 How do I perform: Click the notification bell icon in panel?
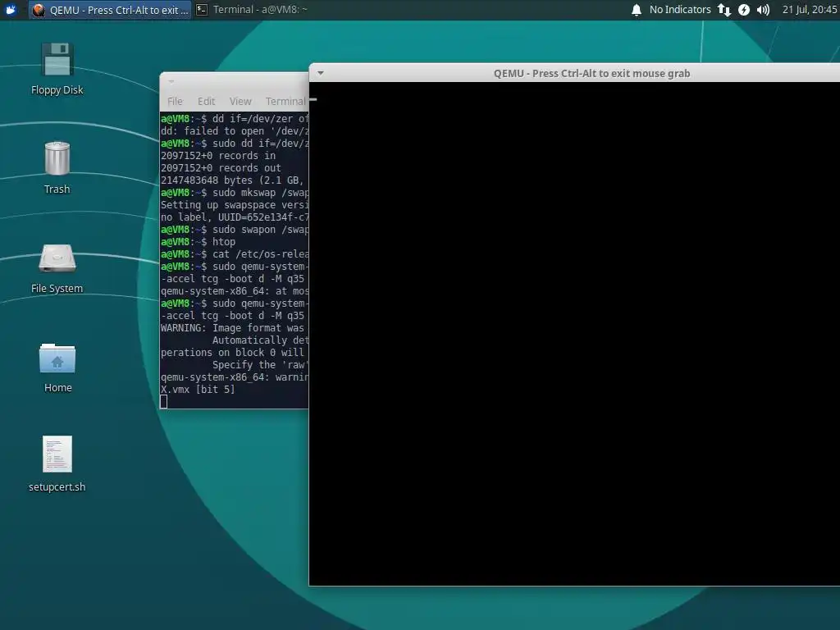(x=637, y=10)
